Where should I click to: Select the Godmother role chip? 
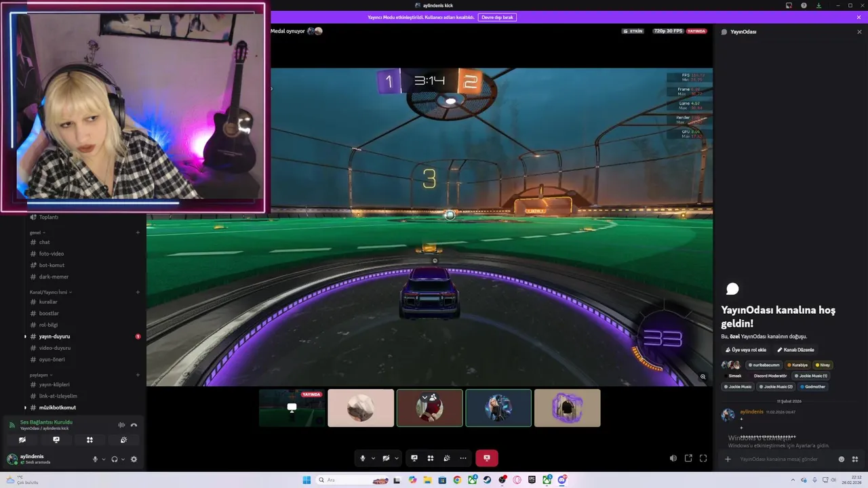(813, 386)
